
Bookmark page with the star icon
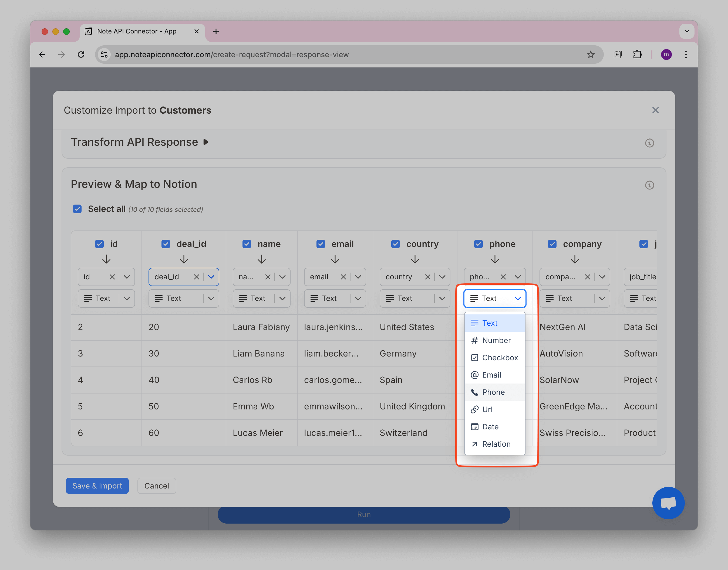tap(590, 55)
